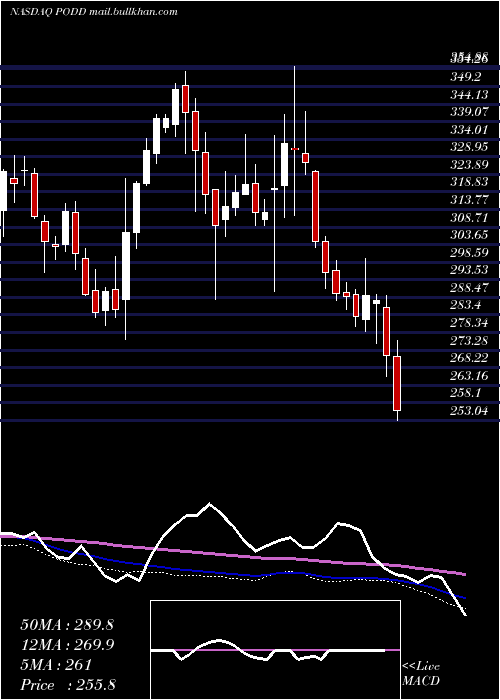Click the 273.28 price axis label
This screenshot has width=500, height=700.
(469, 341)
